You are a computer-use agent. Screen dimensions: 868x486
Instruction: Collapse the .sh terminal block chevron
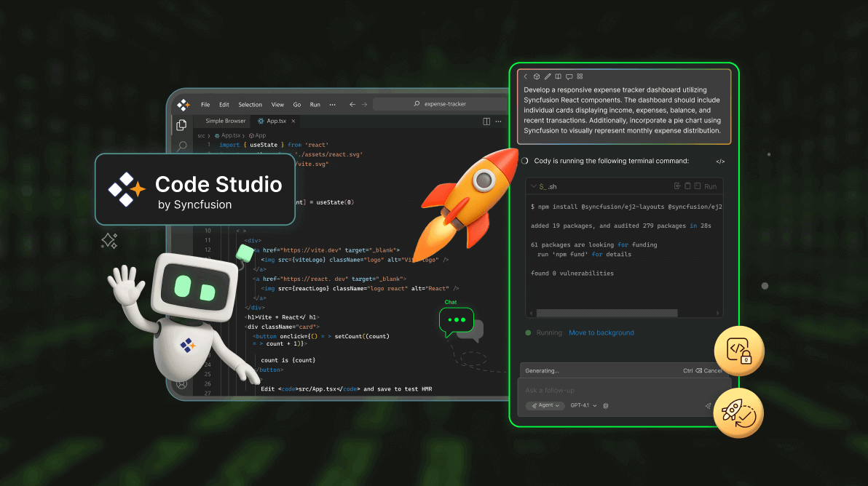[x=533, y=186]
